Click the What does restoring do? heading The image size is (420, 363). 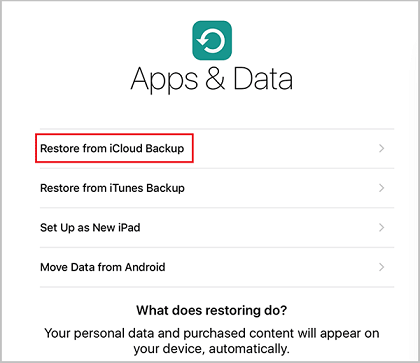tap(211, 311)
